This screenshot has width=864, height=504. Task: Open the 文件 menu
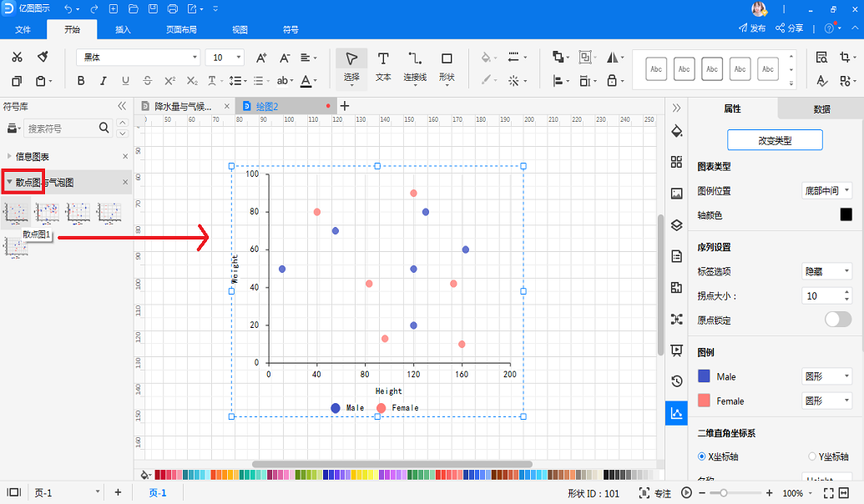click(23, 29)
